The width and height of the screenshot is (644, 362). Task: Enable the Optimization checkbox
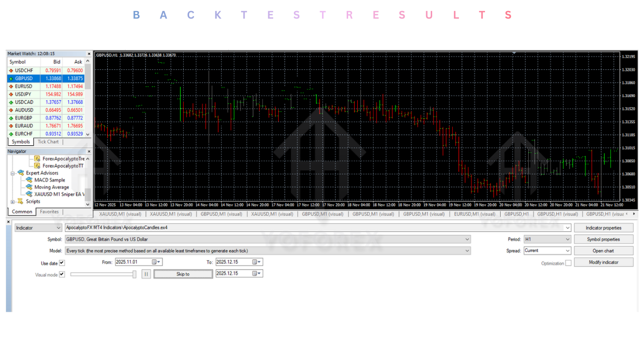coord(568,262)
